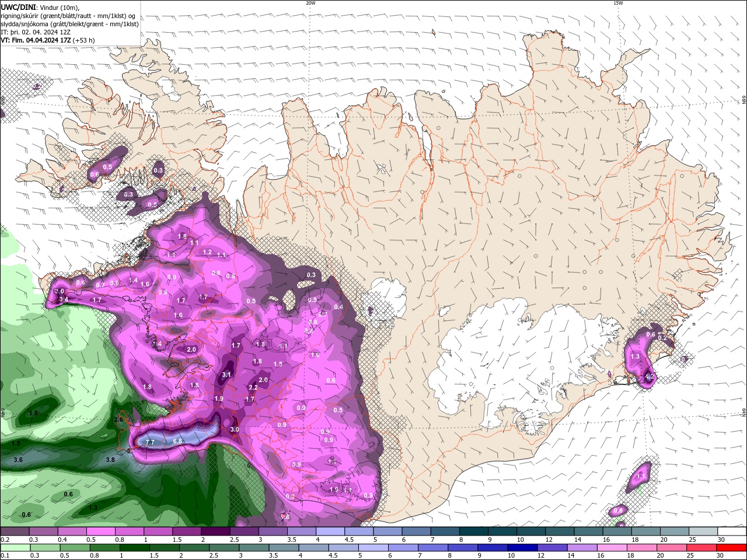Pick the deep blue rain swatch labeled 10
The image size is (747, 560).
coord(522,548)
